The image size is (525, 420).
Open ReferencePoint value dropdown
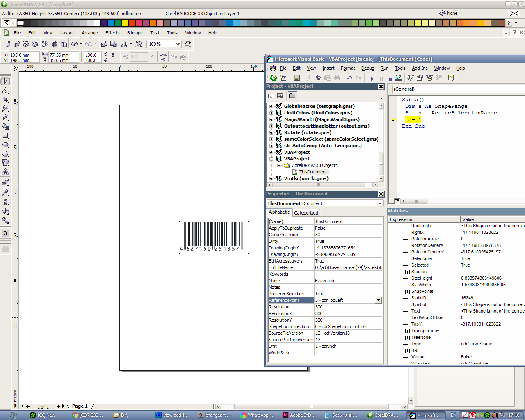[x=378, y=300]
